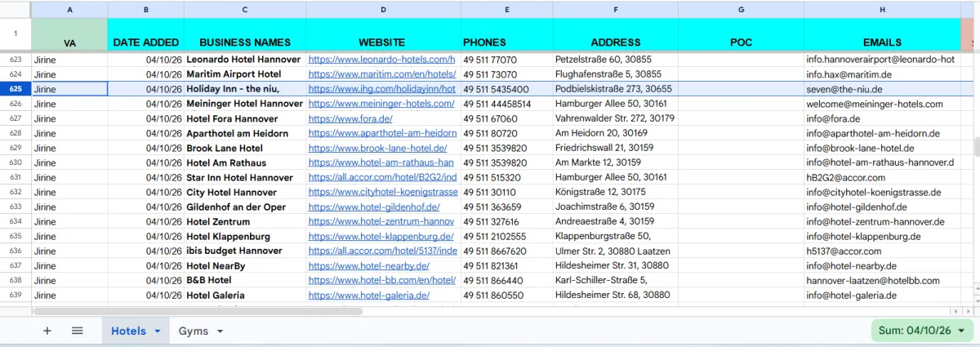Click the vertical scrollbar down arrow
Screen dimensions: 980x347
click(976, 300)
